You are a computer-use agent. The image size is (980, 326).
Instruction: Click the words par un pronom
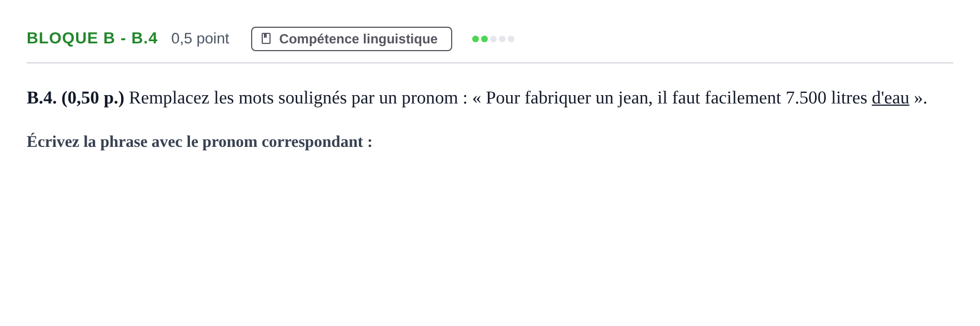tap(404, 98)
